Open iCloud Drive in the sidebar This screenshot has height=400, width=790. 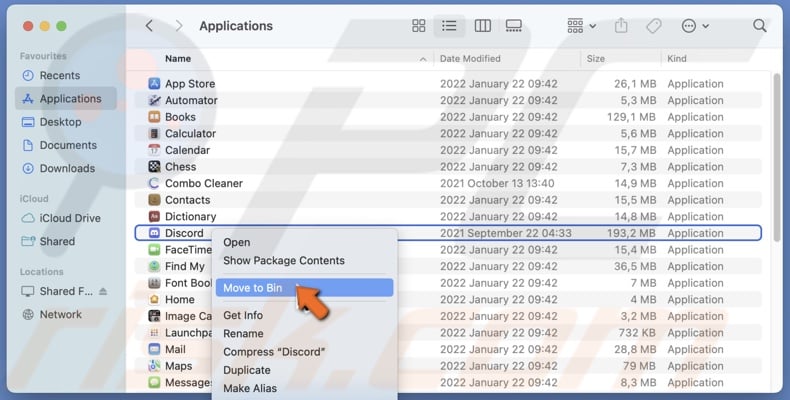point(70,218)
